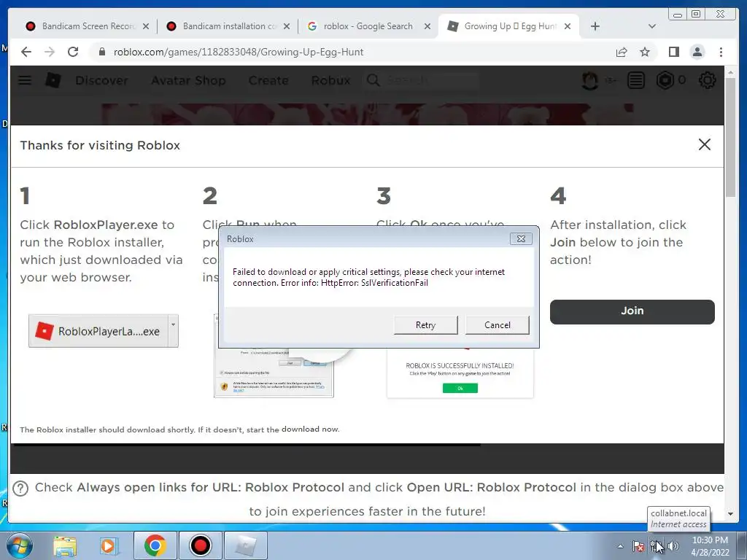Click the Roblox search field
Screen dimensions: 747x560
tap(422, 80)
